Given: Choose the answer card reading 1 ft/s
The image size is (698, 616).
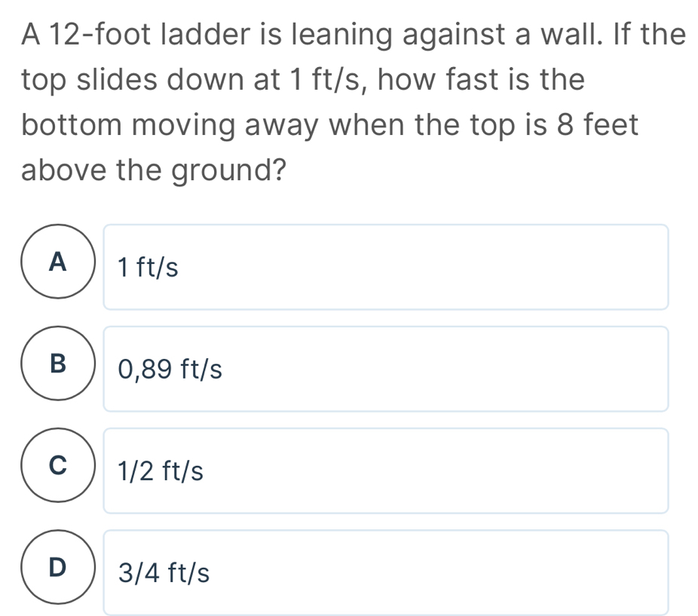Looking at the screenshot, I should (386, 266).
